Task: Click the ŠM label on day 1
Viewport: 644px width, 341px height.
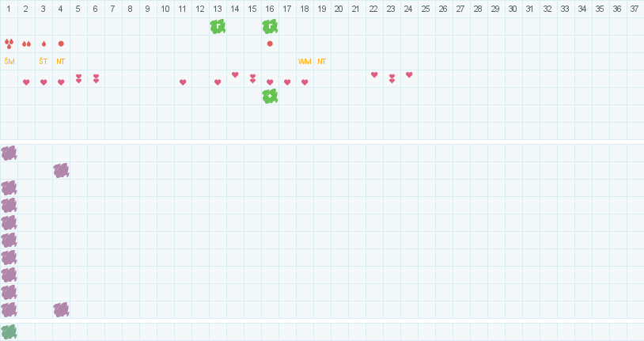Action: tap(9, 61)
